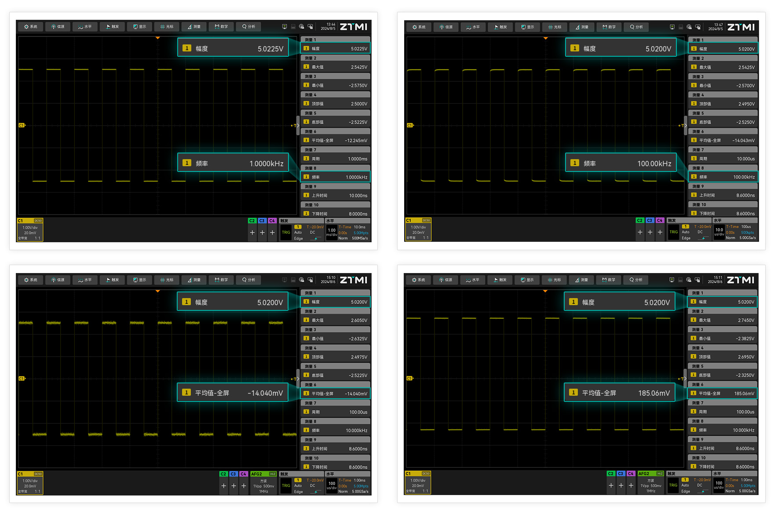Screen dimensions: 774x532
Task: Click 光标 cursor icon on the 100.00kHz scope
Action: [555, 27]
